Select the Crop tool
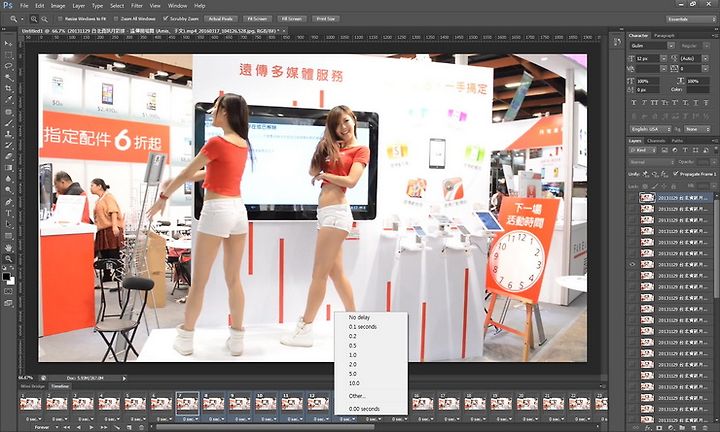720x432 pixels. click(8, 89)
